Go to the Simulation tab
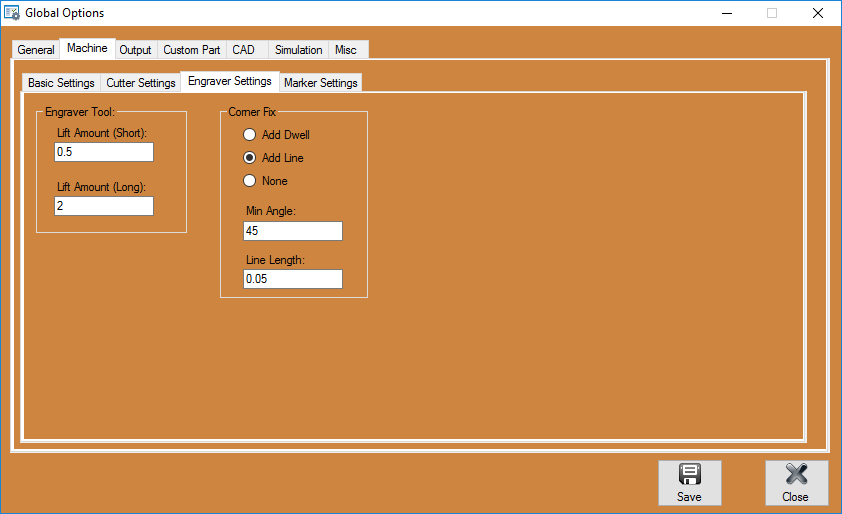 (298, 50)
